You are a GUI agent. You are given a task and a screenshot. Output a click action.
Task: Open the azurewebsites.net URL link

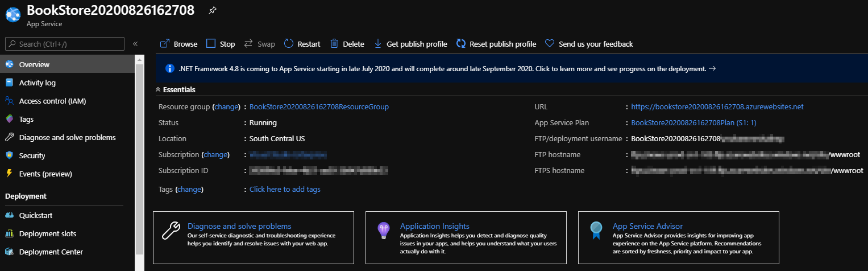717,106
